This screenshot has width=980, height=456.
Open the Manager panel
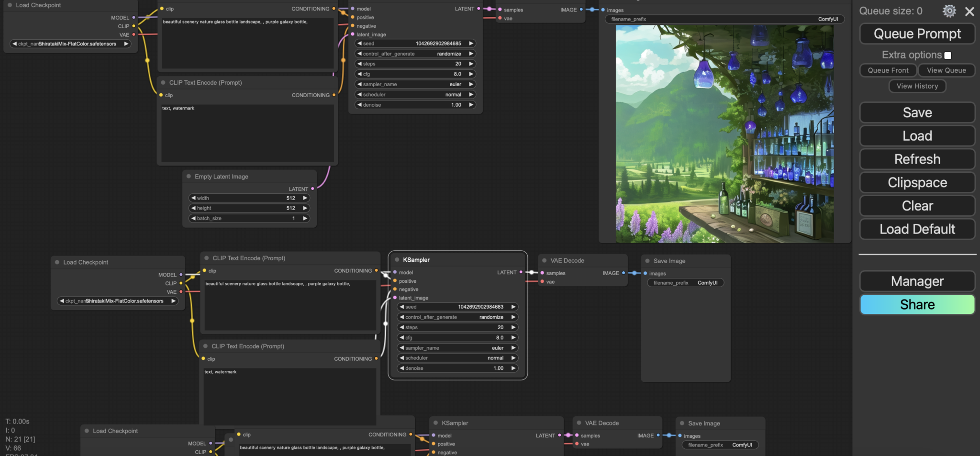click(x=917, y=281)
